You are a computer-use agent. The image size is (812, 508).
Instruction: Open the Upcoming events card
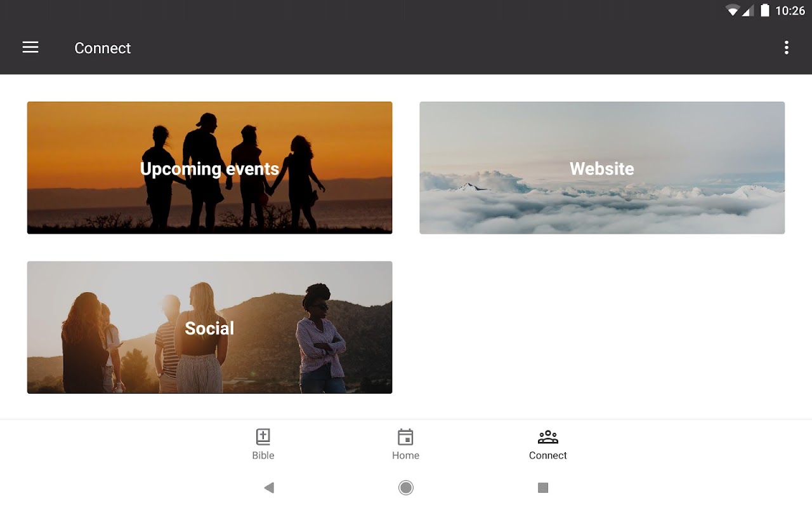click(x=209, y=168)
